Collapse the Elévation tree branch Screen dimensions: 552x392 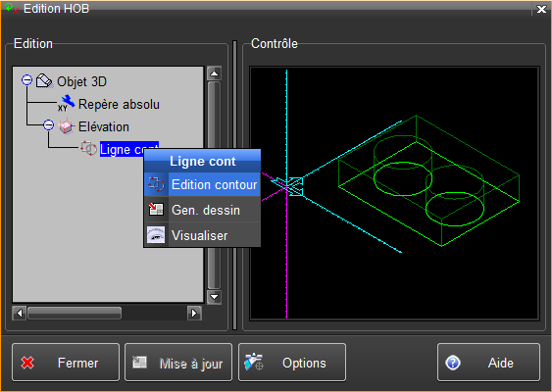pyautogui.click(x=49, y=125)
